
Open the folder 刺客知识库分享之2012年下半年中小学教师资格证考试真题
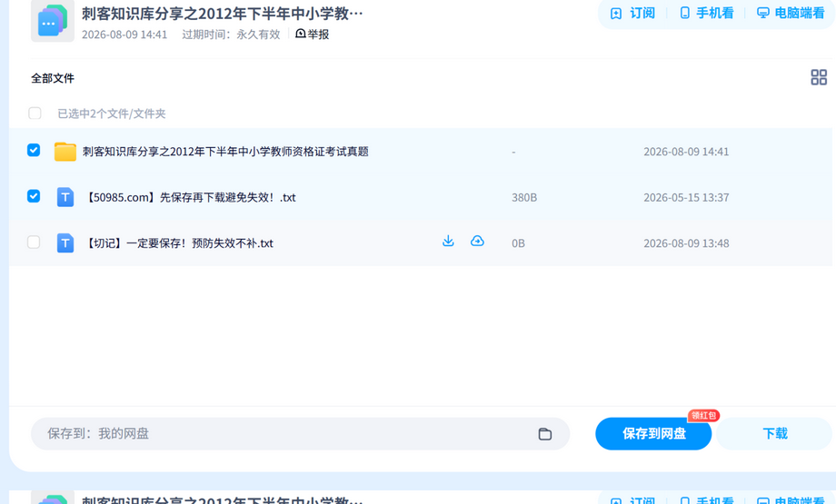pos(225,152)
